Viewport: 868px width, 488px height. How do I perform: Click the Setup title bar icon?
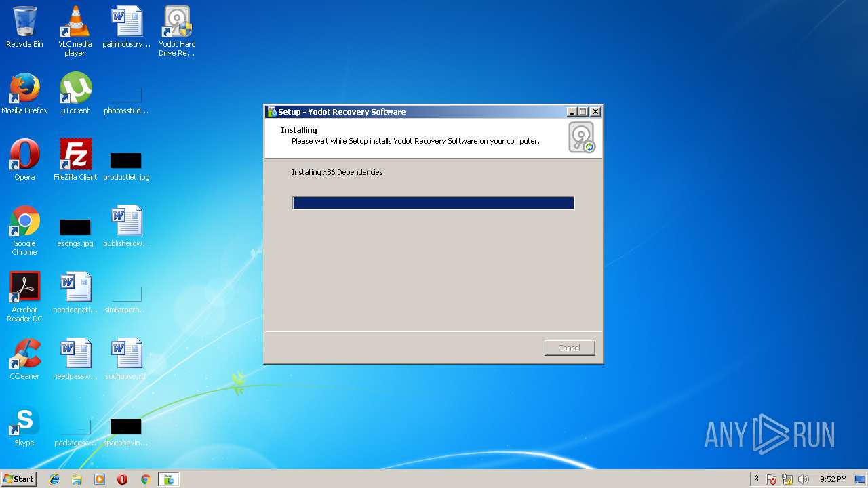[x=271, y=112]
